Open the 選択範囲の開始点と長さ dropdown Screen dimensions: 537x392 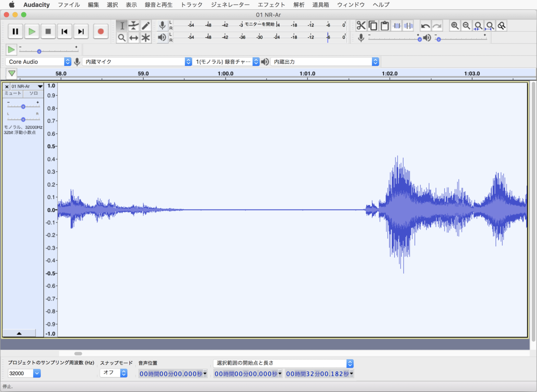283,363
